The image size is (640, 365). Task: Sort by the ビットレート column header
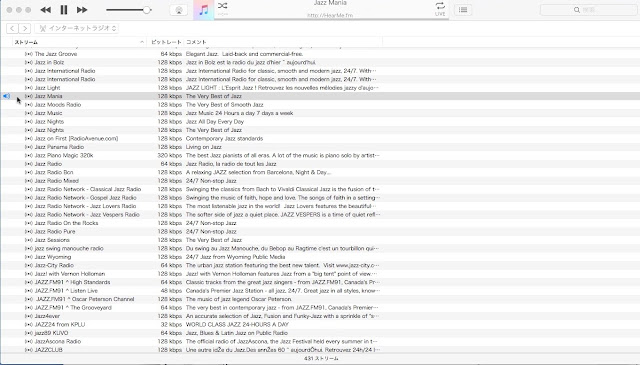166,42
